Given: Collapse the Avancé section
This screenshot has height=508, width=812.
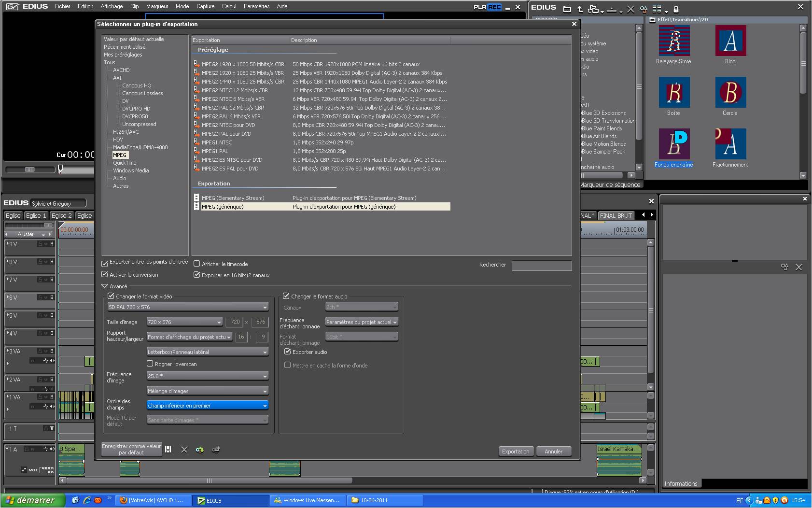Looking at the screenshot, I should click(105, 286).
